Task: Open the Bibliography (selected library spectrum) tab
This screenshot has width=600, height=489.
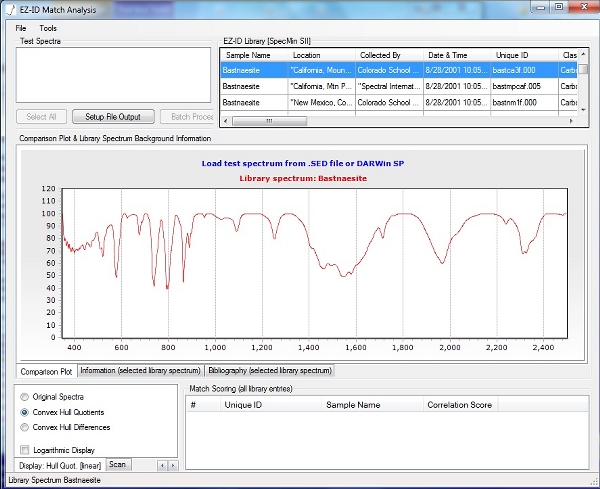Action: click(269, 371)
